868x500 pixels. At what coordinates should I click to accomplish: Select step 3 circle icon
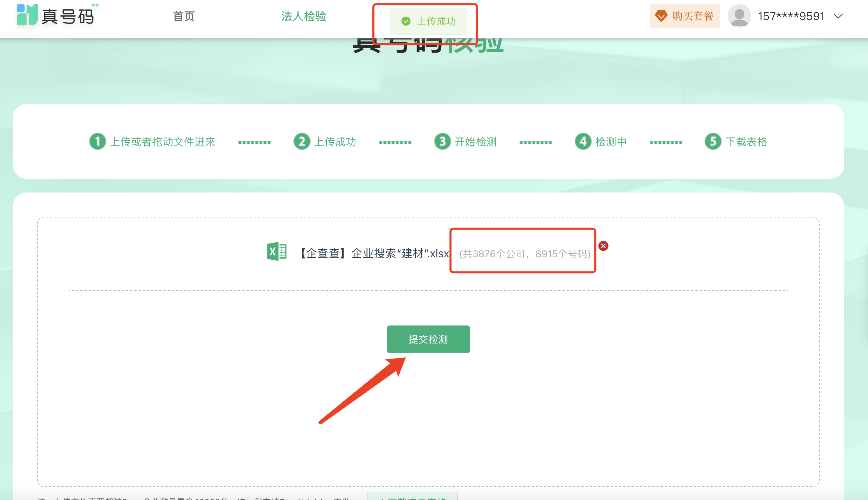coord(442,142)
